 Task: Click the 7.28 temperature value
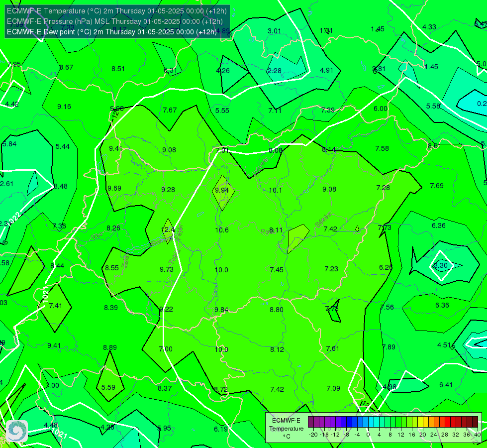pyautogui.click(x=383, y=188)
